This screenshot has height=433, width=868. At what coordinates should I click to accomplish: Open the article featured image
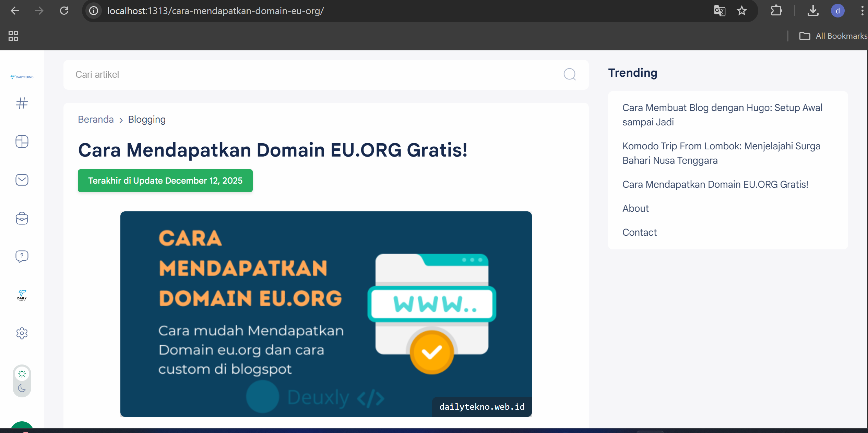point(326,314)
